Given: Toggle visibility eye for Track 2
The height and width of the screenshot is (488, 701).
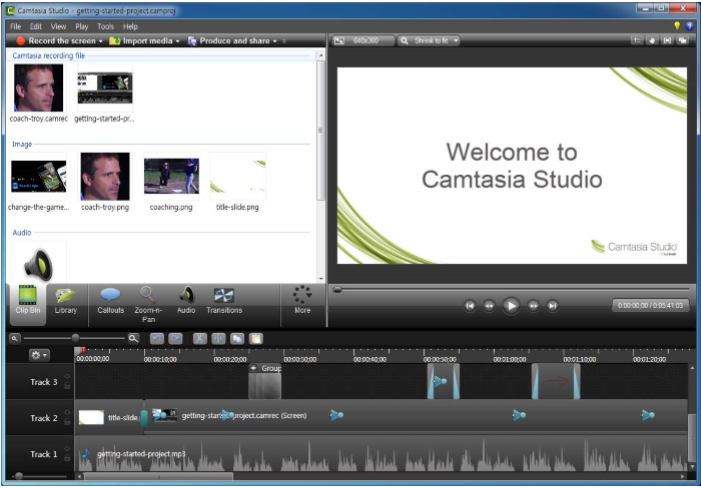Looking at the screenshot, I should pyautogui.click(x=67, y=413).
